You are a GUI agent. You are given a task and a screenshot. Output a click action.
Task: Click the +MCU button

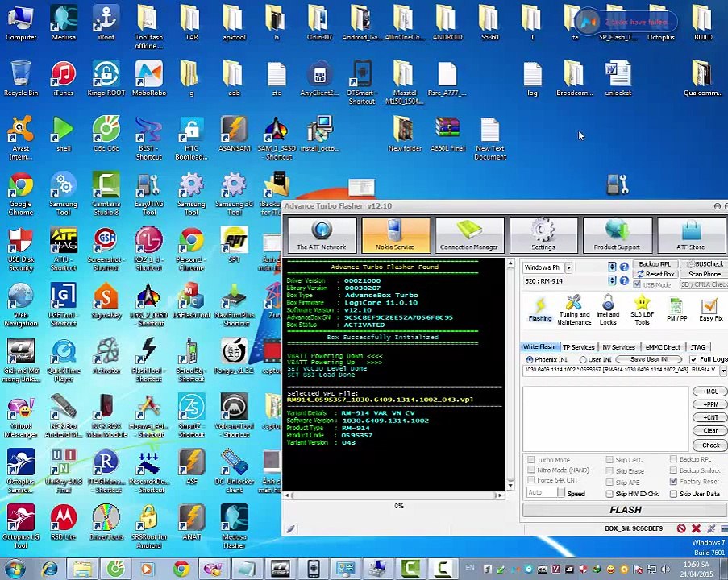click(x=710, y=391)
